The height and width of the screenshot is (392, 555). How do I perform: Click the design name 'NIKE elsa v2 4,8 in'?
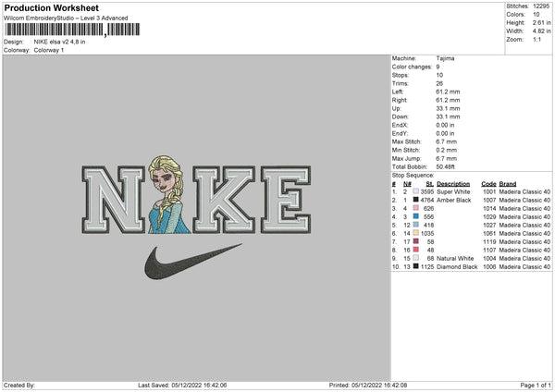tap(59, 42)
